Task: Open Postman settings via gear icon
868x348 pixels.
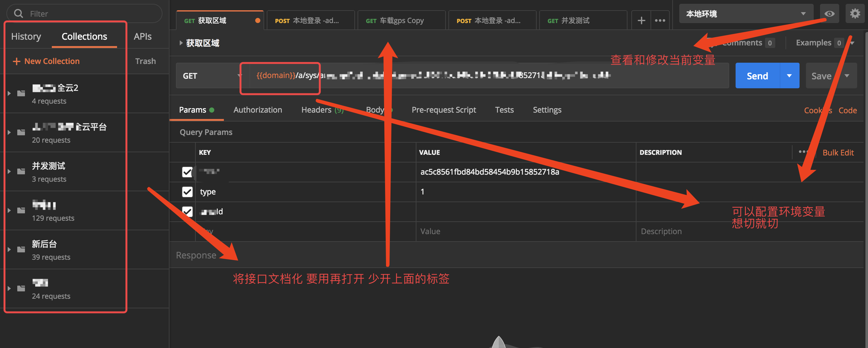Action: click(x=855, y=13)
